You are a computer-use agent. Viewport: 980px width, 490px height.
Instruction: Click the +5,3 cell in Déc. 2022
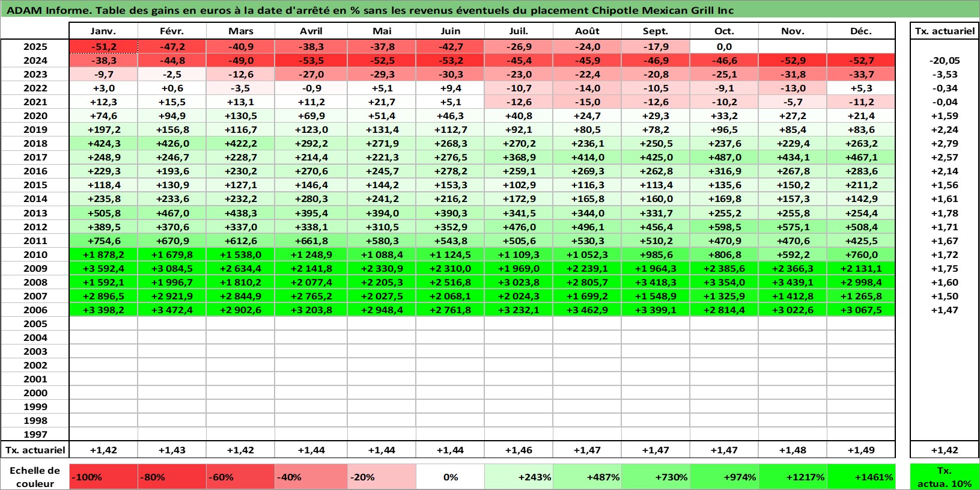[x=861, y=88]
